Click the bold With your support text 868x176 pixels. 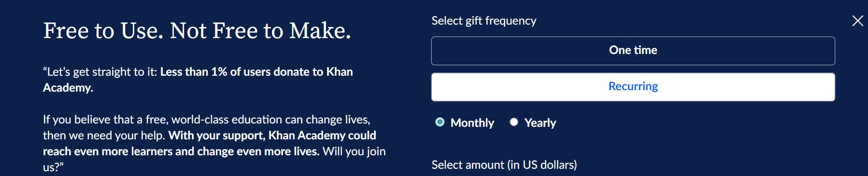(x=272, y=135)
